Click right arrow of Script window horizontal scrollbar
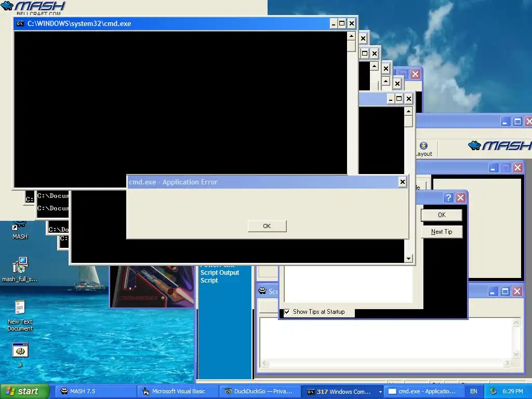 coord(507,363)
